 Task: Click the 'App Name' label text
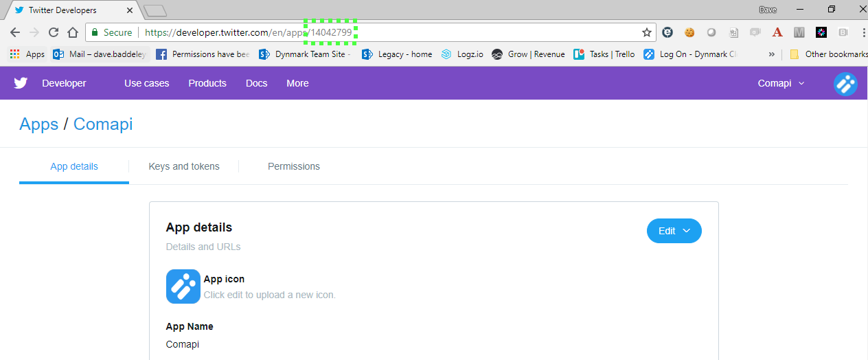(x=190, y=326)
